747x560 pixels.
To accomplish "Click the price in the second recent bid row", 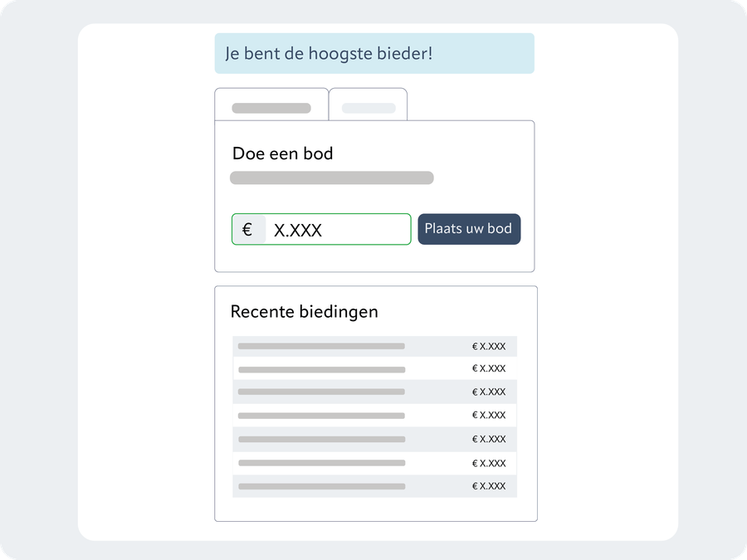I will point(489,368).
